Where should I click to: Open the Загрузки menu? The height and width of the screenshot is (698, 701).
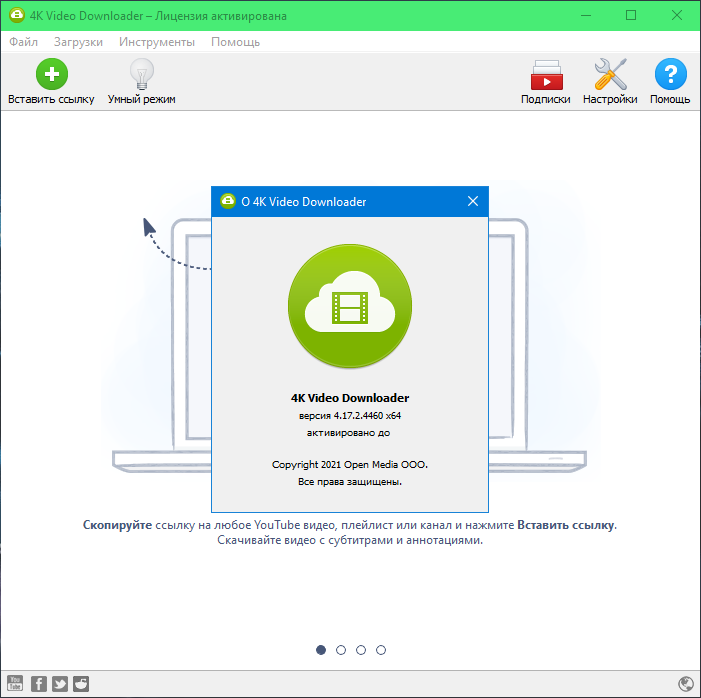pos(78,42)
